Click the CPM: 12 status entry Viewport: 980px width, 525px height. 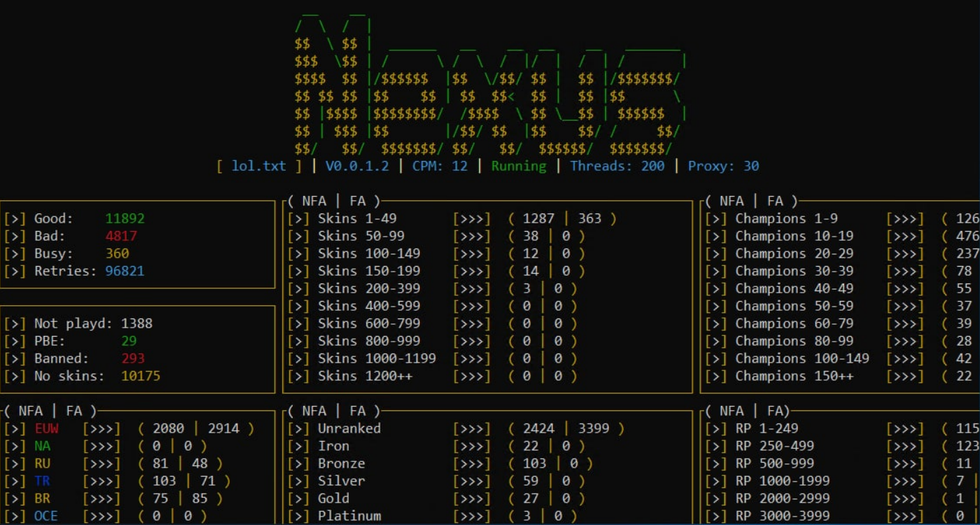439,166
